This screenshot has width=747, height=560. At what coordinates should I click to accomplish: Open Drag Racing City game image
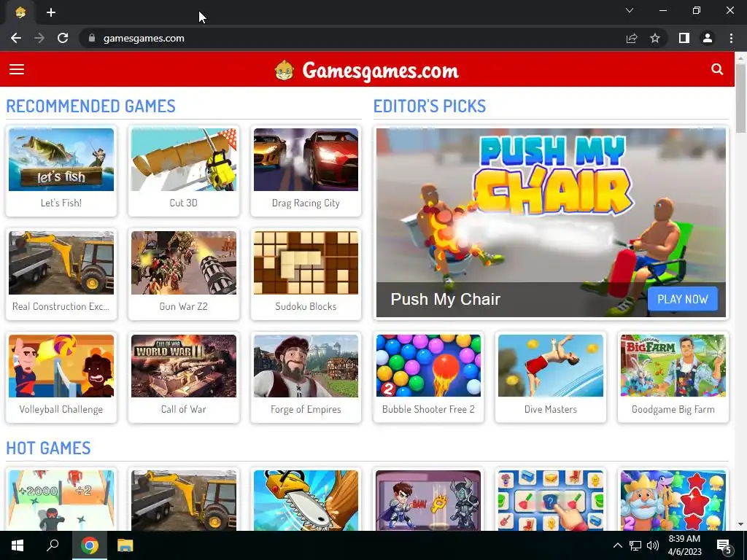tap(306, 160)
